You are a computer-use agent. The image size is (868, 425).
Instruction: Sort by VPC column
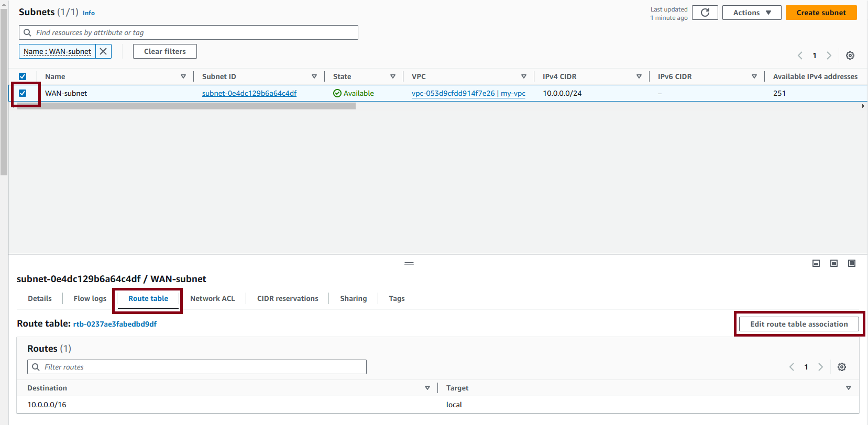coord(524,76)
